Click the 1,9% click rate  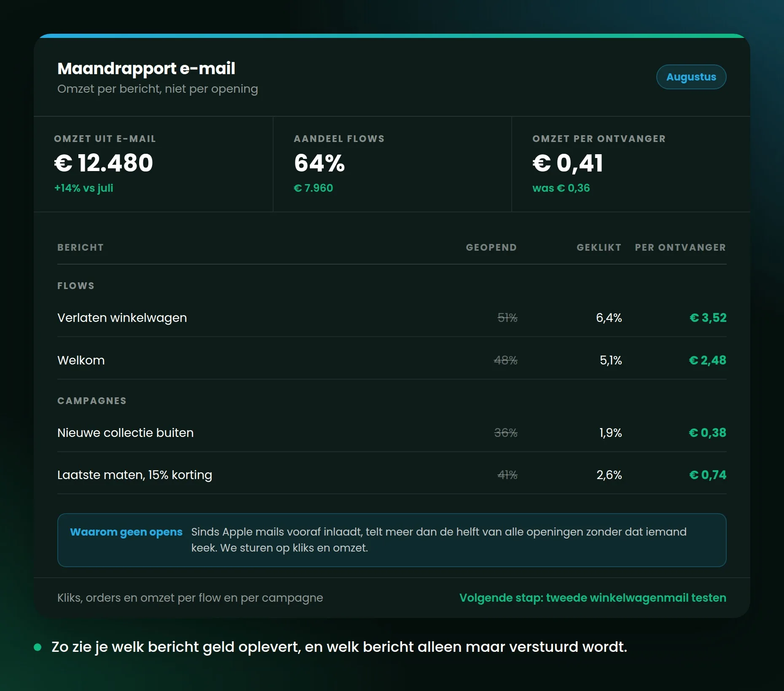611,433
